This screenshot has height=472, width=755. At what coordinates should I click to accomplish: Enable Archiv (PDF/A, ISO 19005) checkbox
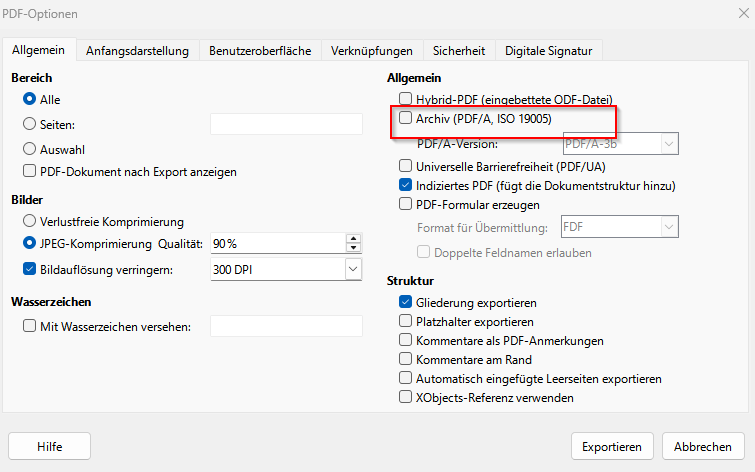(x=405, y=119)
